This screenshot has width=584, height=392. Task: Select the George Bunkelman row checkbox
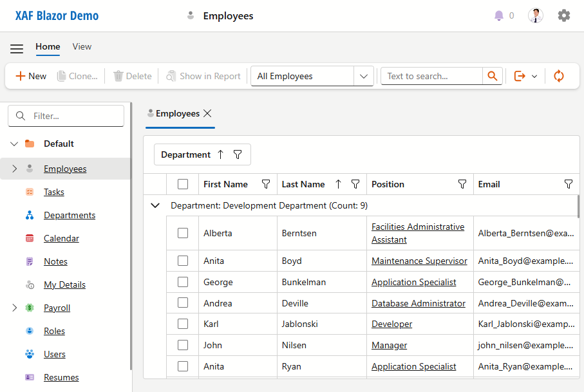click(183, 282)
